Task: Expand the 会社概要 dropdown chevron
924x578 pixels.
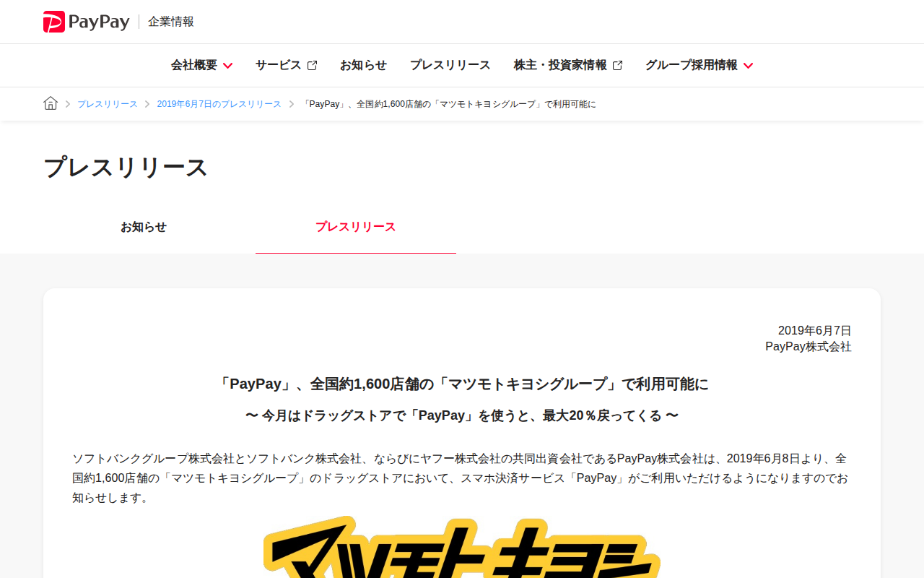Action: click(227, 66)
